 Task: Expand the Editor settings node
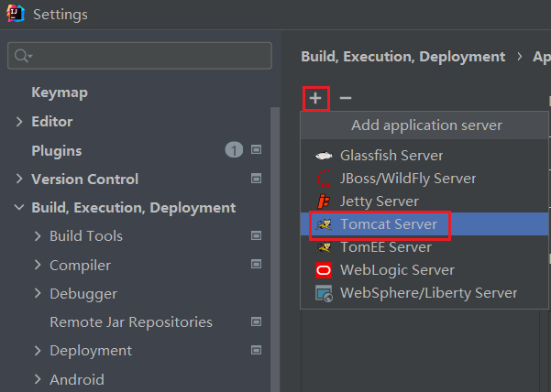coord(19,122)
